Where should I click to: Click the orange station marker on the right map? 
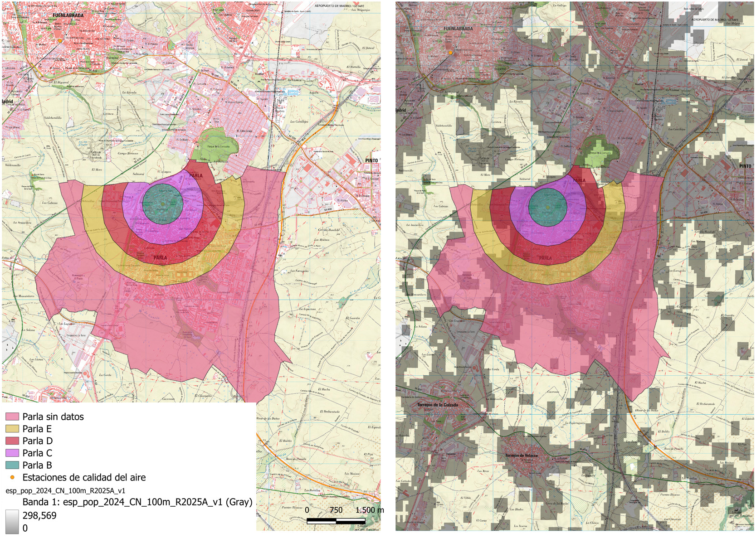(450, 53)
